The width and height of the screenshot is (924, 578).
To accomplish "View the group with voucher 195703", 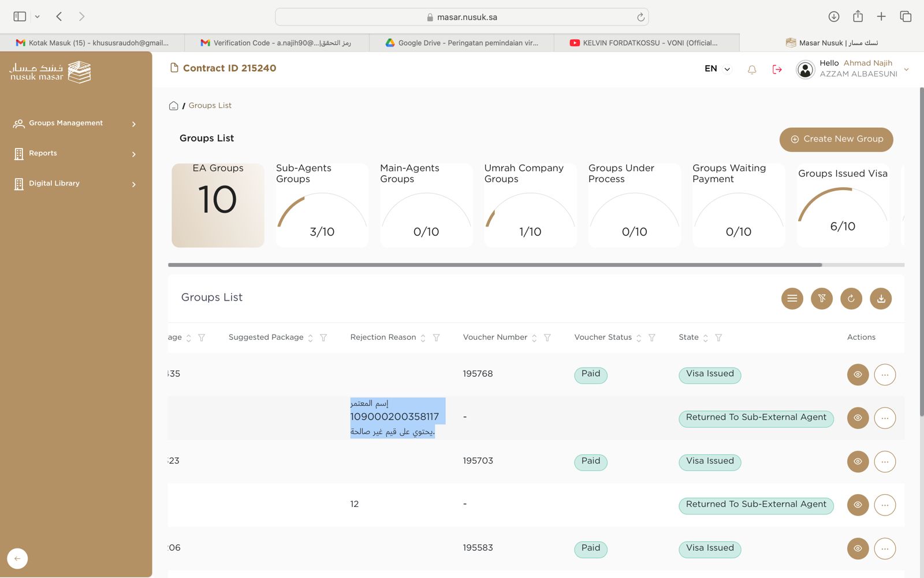I will click(858, 462).
